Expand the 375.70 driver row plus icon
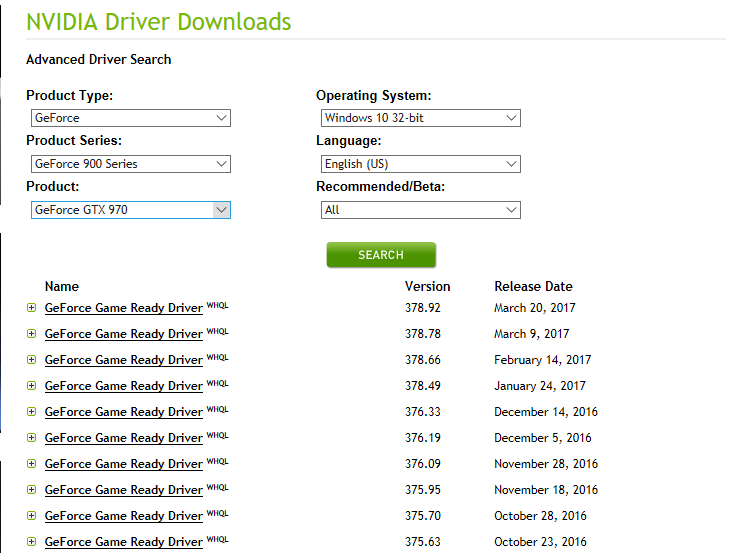Viewport: 738px width, 553px height. point(32,516)
